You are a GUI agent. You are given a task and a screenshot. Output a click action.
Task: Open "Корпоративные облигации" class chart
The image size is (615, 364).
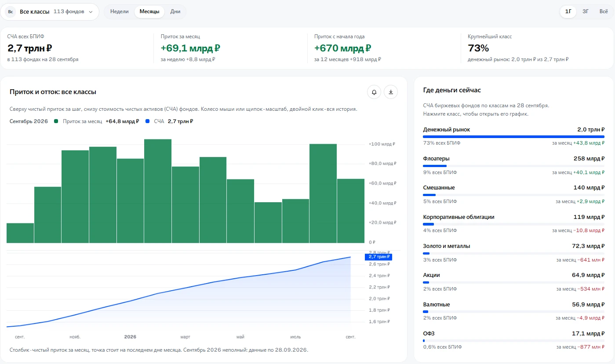513,224
